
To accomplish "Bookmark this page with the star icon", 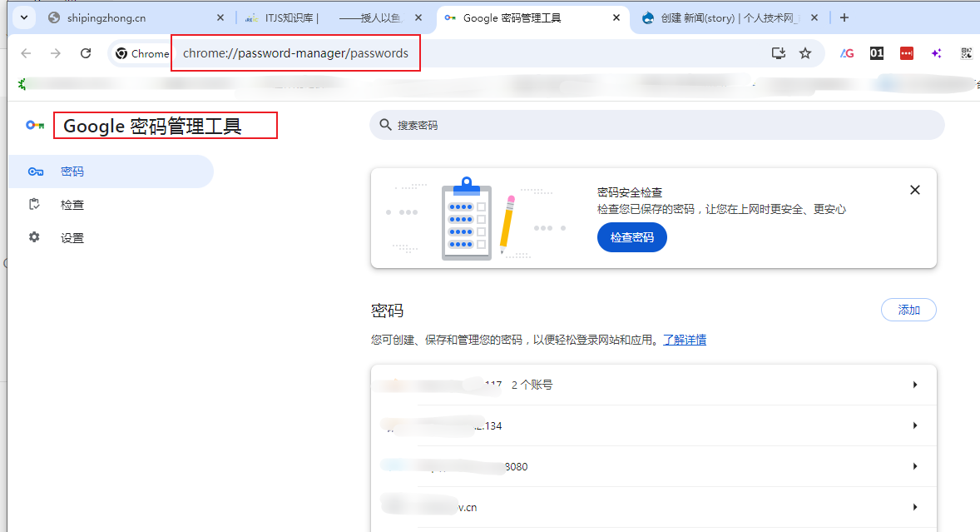I will 805,53.
